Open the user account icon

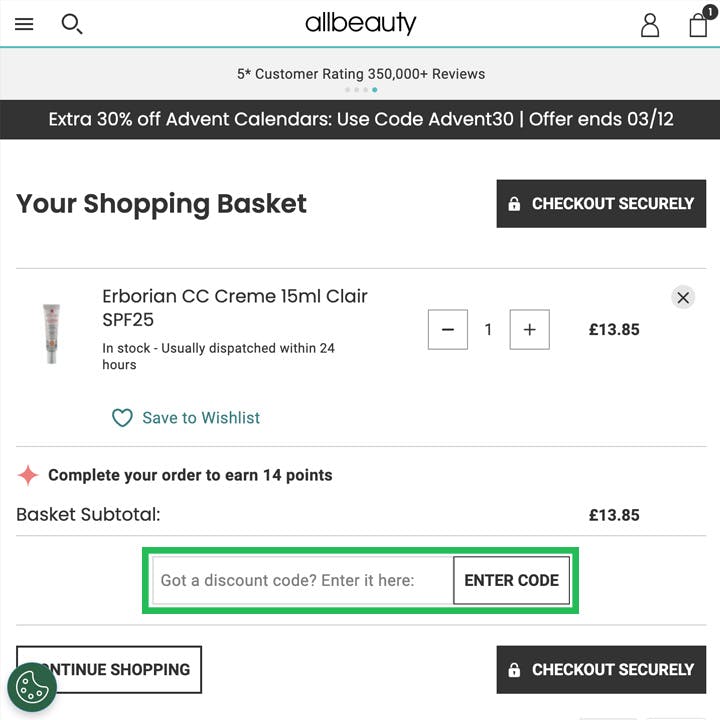[650, 25]
